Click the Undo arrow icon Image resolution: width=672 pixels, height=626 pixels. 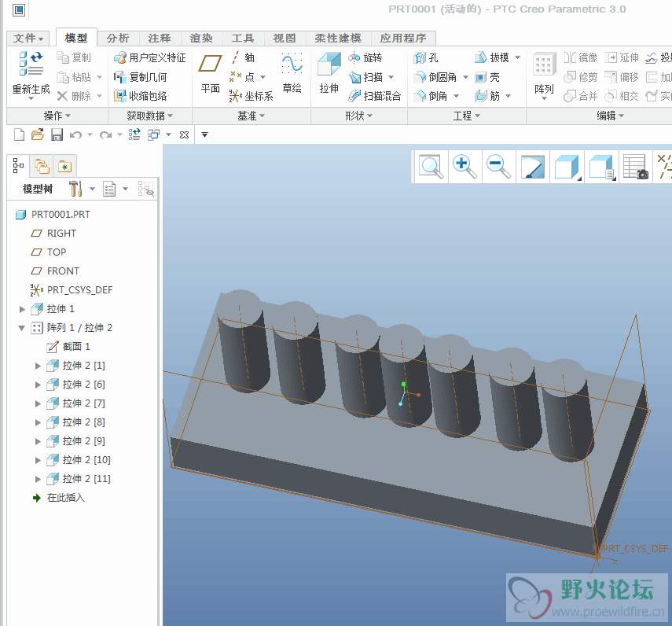76,135
